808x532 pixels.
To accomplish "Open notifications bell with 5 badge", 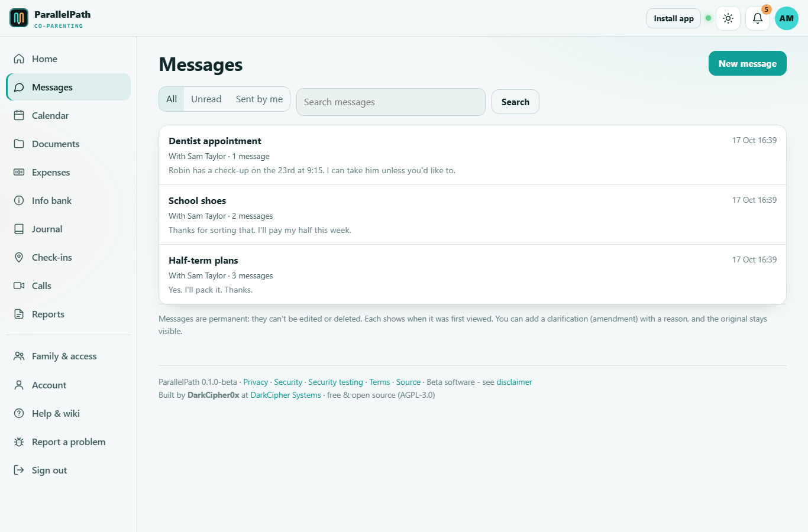I will 758,18.
